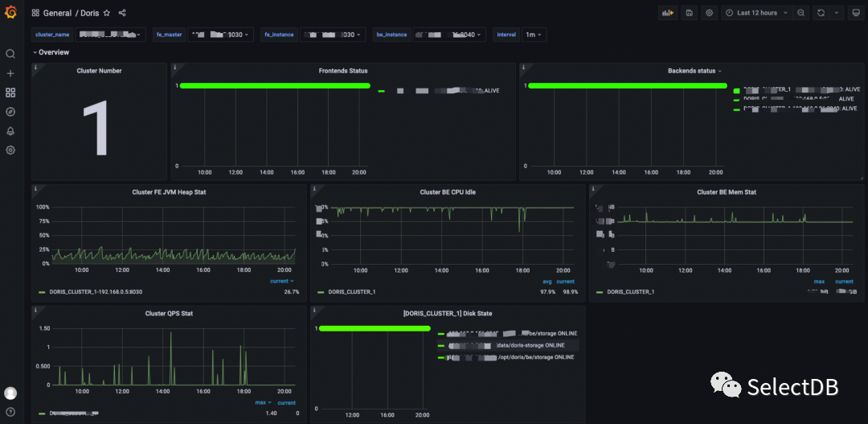Image resolution: width=868 pixels, height=424 pixels.
Task: Click the Cluster FE JVM Heap Stat title
Action: pos(169,192)
